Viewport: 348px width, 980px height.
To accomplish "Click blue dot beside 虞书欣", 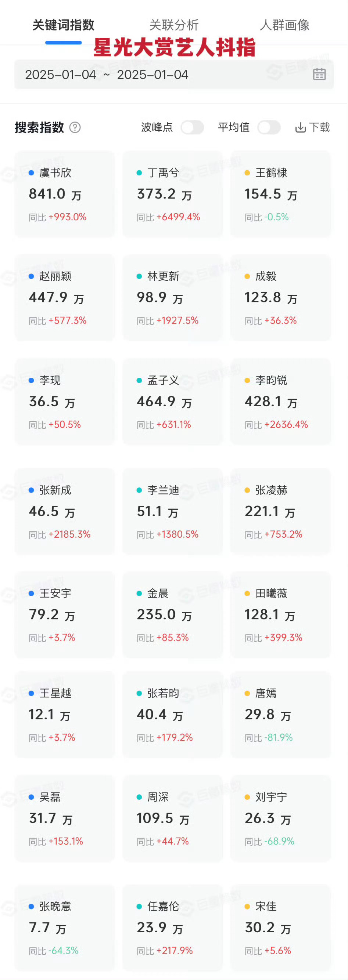I will [x=31, y=173].
